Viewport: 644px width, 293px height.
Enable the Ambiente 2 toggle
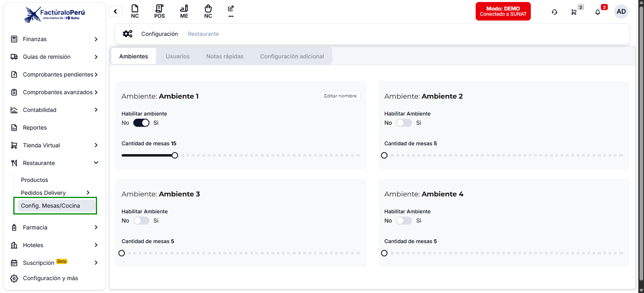(404, 123)
